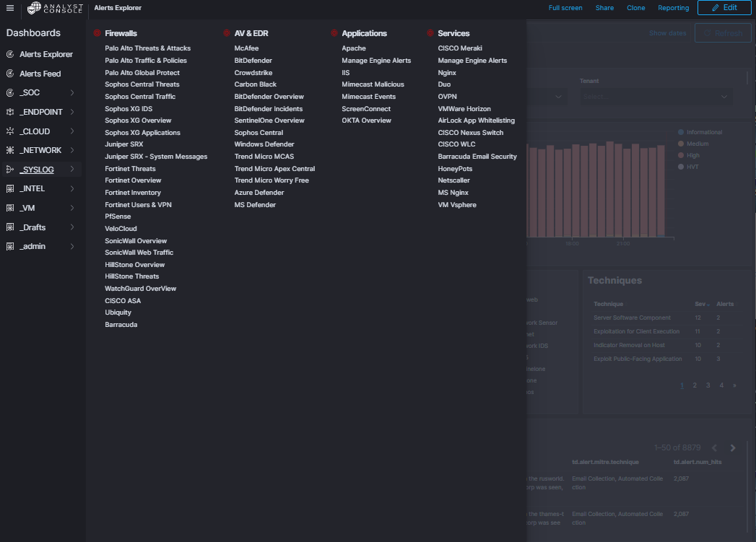Image resolution: width=756 pixels, height=542 pixels.
Task: Open Palo Alto Threats & Attacks dashboard
Action: (147, 48)
